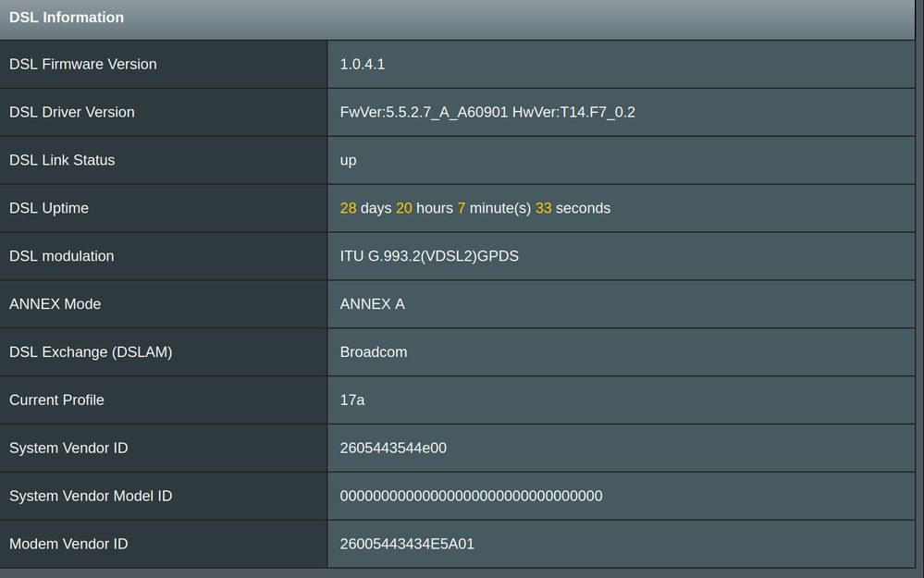Click the all-zeros System Vendor Model ID value
The width and height of the screenshot is (924, 578).
click(471, 497)
